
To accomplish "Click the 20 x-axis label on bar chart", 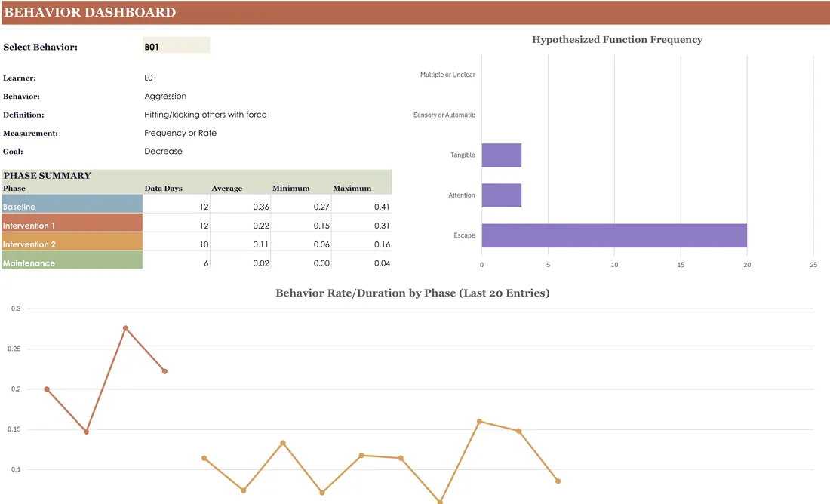I will click(747, 265).
